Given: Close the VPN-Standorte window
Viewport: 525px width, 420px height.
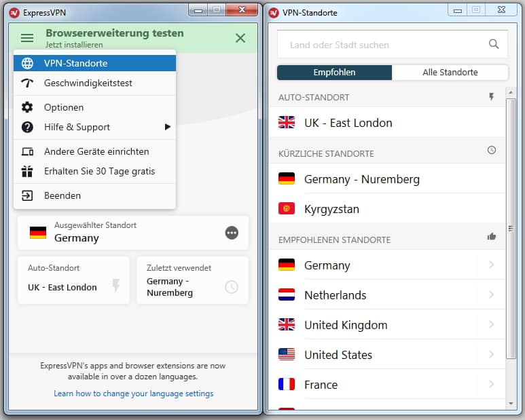Looking at the screenshot, I should tap(501, 10).
